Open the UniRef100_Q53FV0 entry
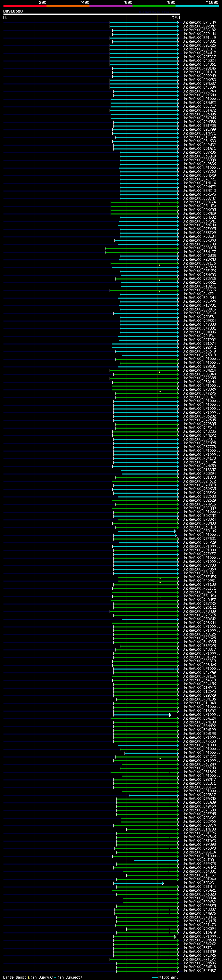The width and height of the screenshot is (222, 980). tap(199, 492)
